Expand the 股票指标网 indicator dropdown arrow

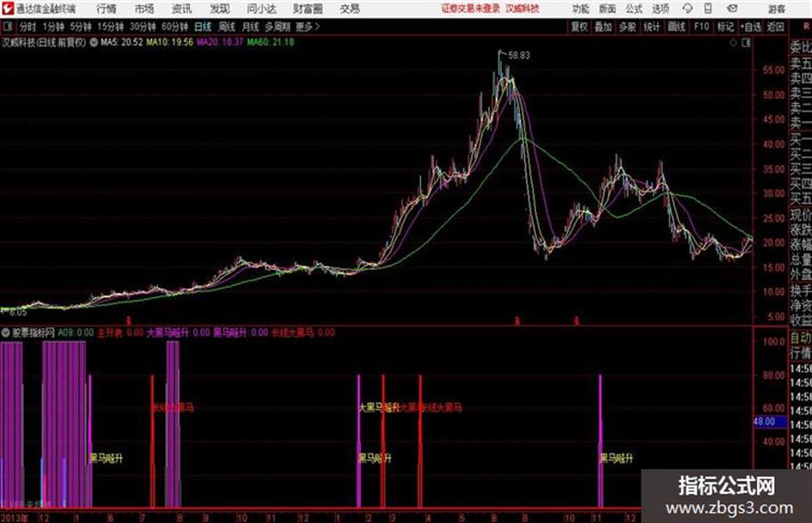point(6,332)
